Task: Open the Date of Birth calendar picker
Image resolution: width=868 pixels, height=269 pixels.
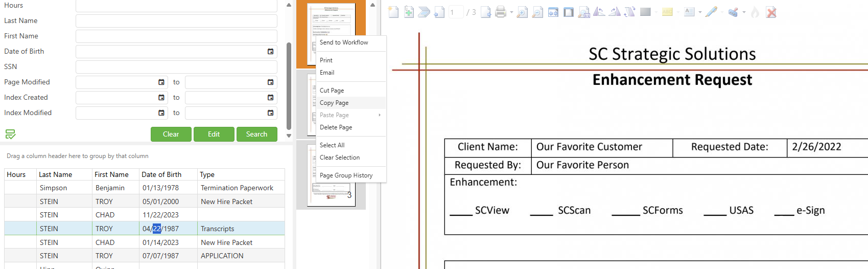Action: pyautogui.click(x=270, y=52)
